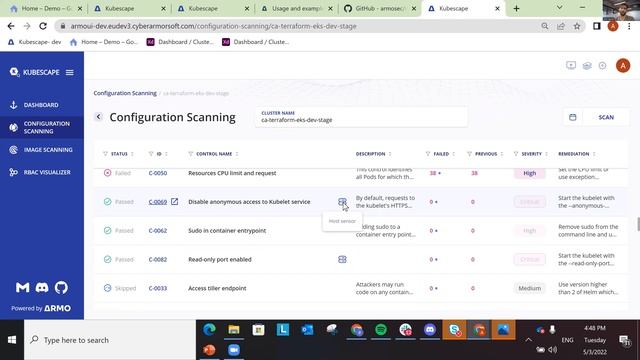Click Skipped status icon for Access tiller endpoint

tap(107, 288)
